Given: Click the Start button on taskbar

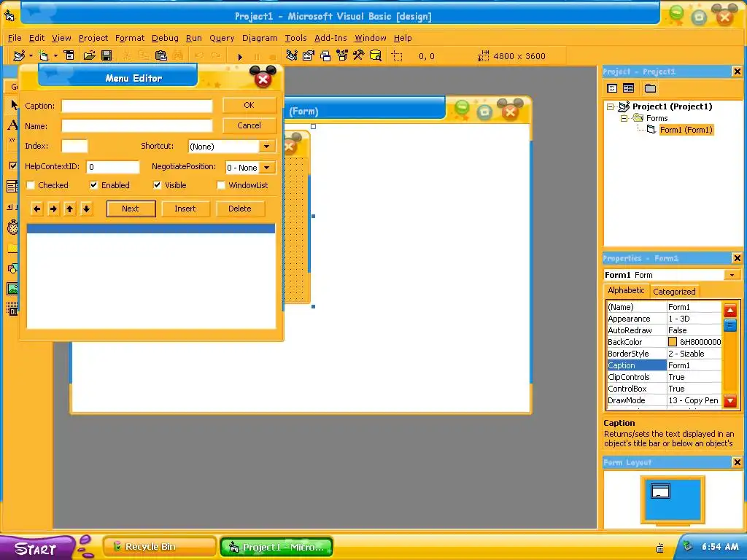Looking at the screenshot, I should [36, 548].
